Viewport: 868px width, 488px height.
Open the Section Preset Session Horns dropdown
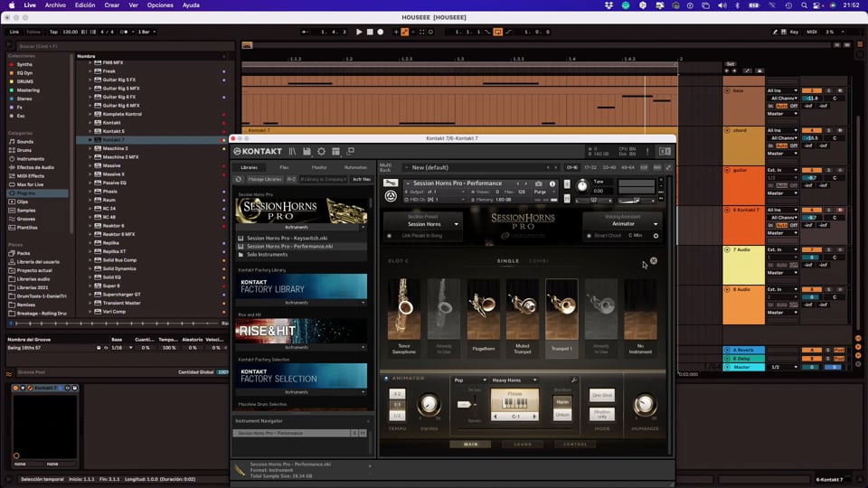click(x=425, y=224)
